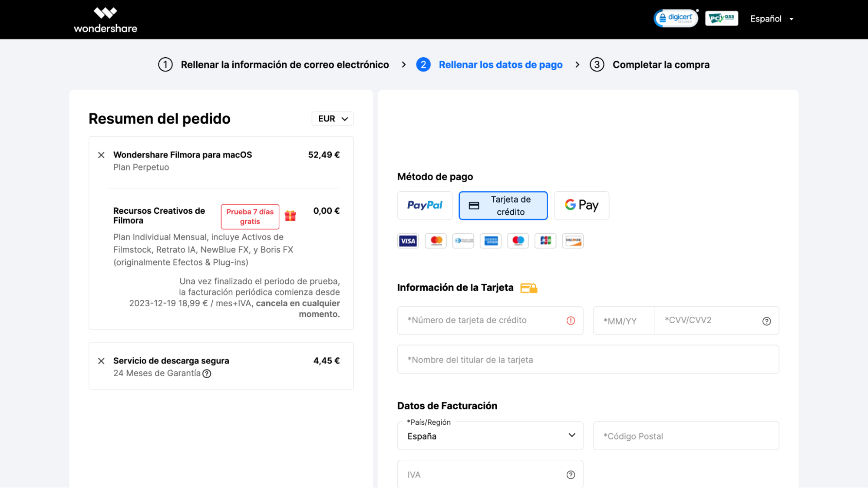
Task: Focus the MM/YY expiry field
Action: (x=624, y=321)
